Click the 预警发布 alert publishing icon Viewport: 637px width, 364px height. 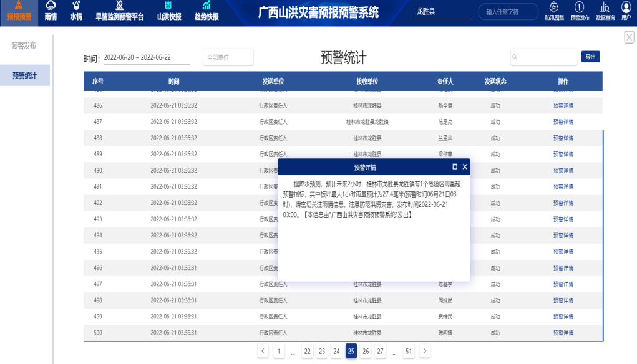579,11
